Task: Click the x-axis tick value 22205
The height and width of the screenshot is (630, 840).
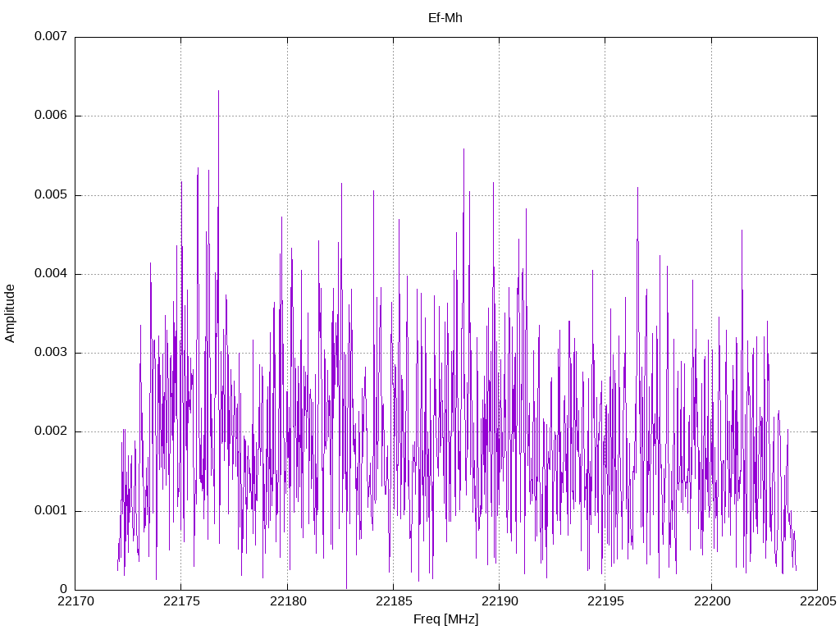Action: tap(818, 601)
